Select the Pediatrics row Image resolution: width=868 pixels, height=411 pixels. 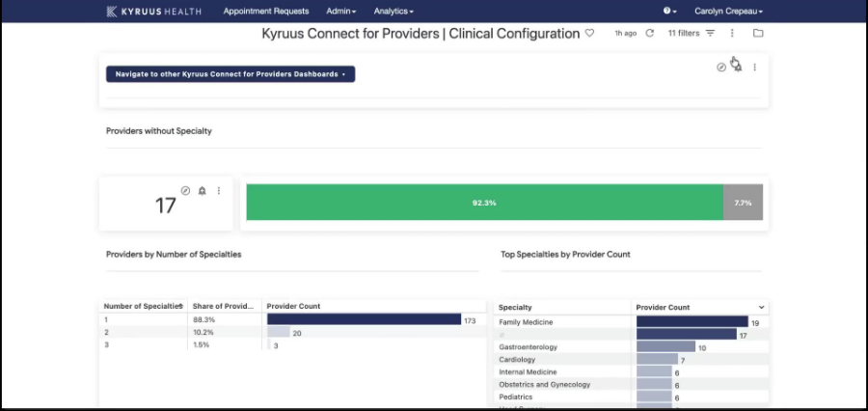[631, 397]
